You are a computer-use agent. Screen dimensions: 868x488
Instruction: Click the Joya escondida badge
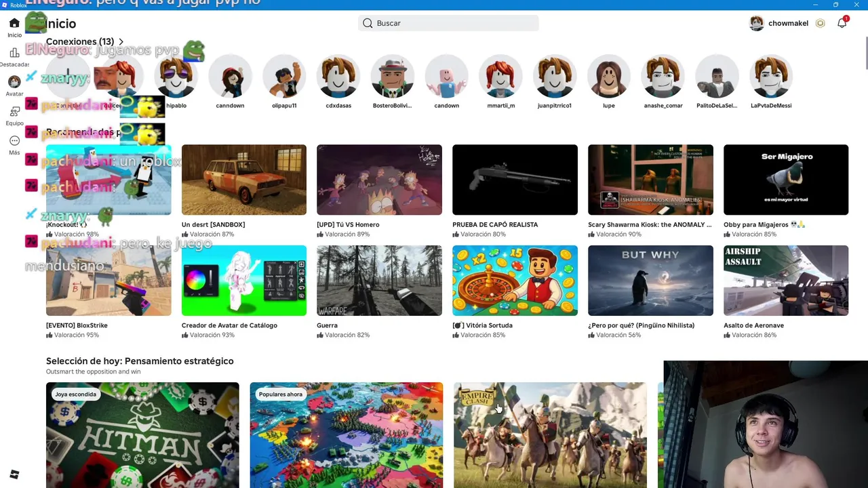76,394
